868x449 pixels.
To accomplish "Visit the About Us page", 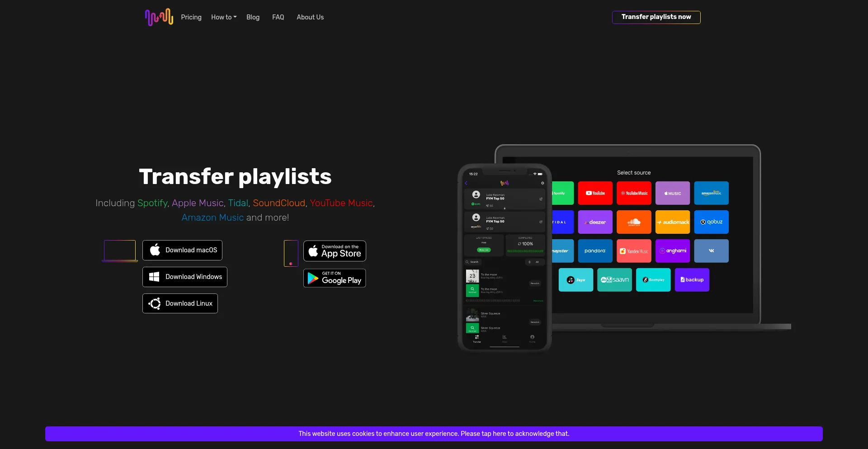I will pos(310,17).
